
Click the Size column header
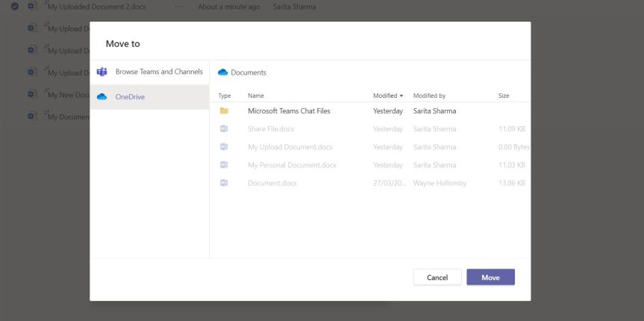click(x=504, y=96)
